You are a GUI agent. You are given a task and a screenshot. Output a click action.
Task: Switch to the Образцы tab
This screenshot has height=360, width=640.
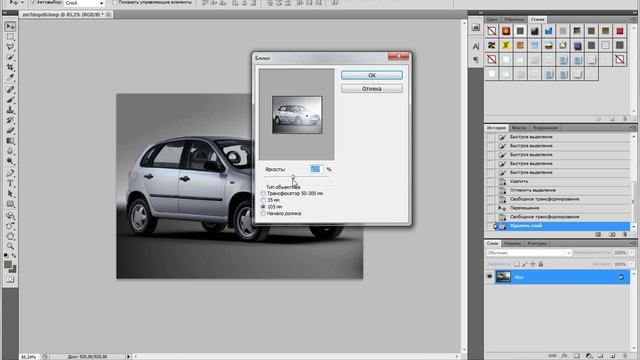click(x=514, y=19)
